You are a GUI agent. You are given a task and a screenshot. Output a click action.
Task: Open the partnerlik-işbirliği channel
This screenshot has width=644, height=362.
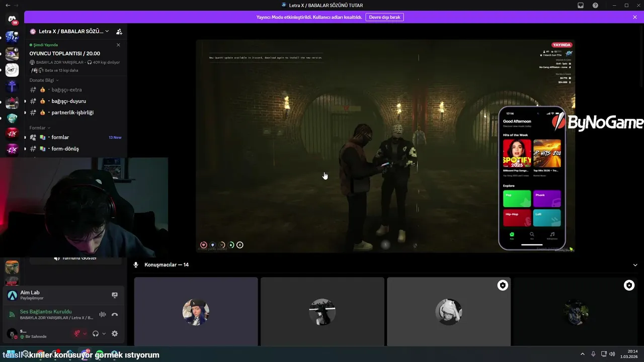(x=75, y=113)
